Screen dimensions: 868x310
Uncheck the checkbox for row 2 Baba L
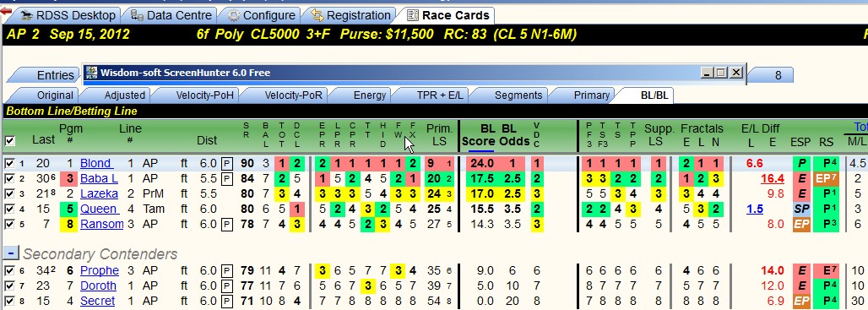pyautogui.click(x=8, y=179)
